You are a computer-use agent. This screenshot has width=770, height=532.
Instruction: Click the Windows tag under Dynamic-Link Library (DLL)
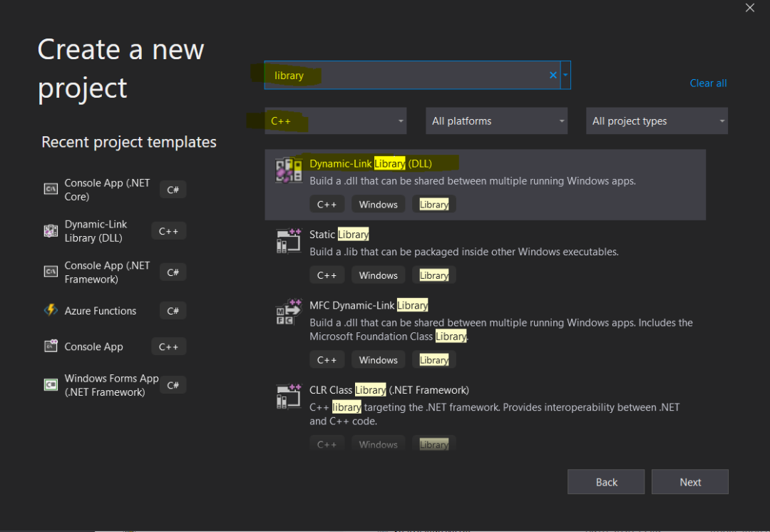378,205
